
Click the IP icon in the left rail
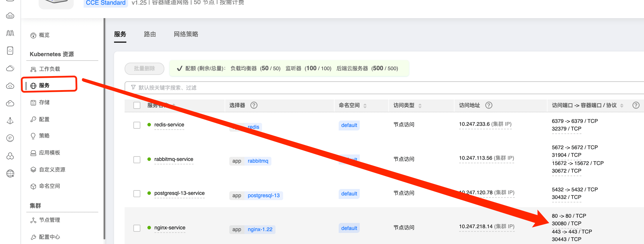(x=10, y=138)
